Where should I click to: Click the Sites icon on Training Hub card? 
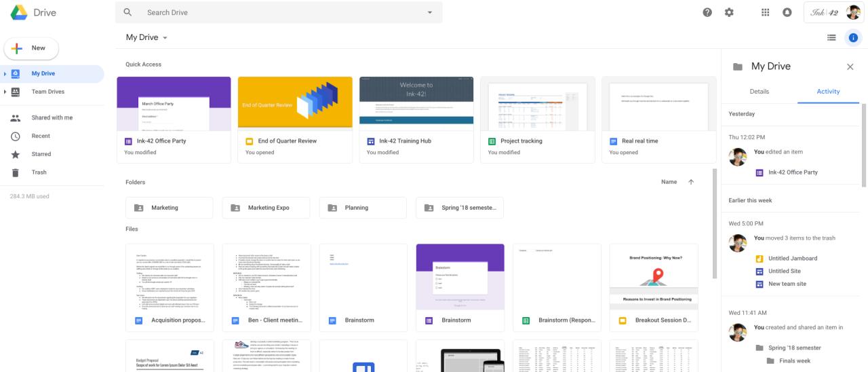370,141
